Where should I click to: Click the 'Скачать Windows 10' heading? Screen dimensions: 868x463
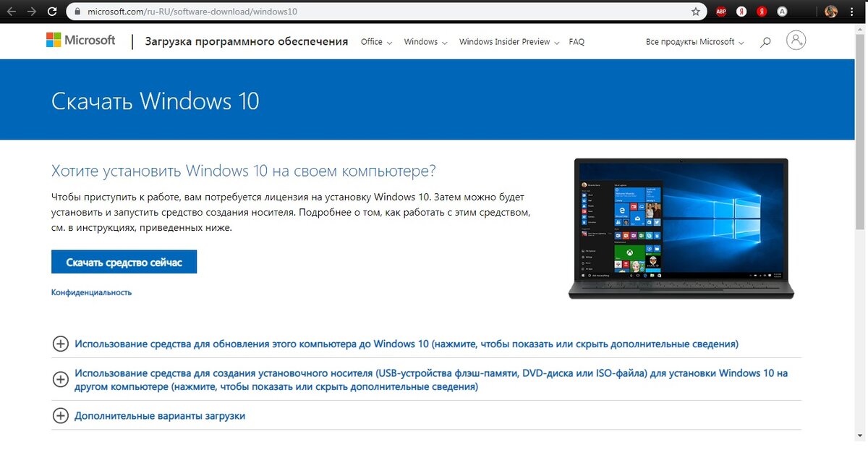pos(155,101)
